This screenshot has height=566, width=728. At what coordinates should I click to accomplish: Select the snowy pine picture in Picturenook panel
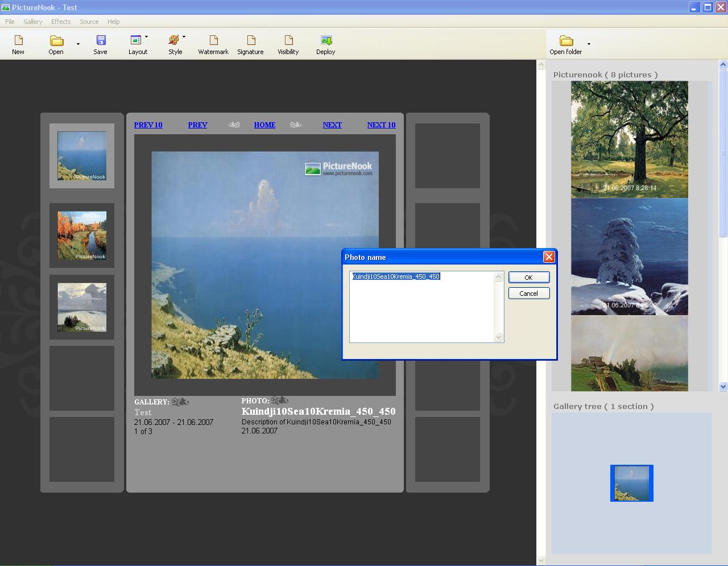pos(630,257)
